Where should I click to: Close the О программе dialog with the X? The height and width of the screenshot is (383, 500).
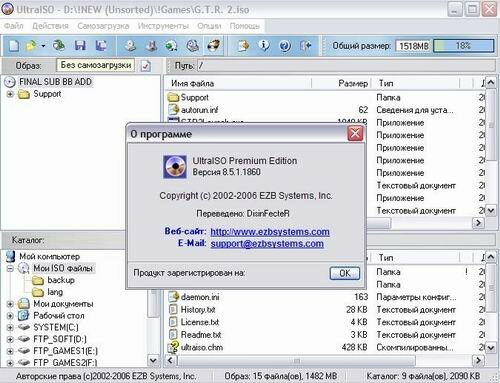tap(355, 134)
